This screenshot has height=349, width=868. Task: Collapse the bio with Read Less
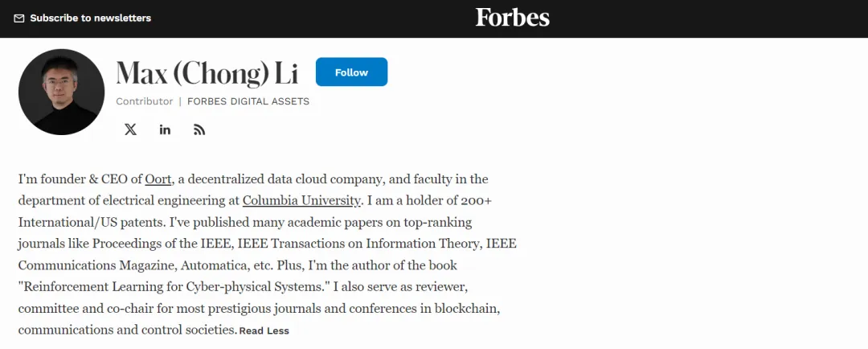(264, 331)
